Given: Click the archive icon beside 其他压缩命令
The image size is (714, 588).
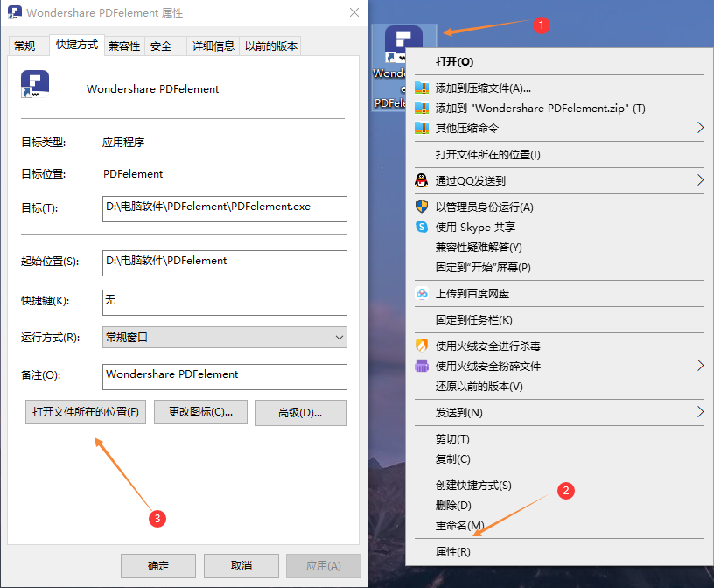Looking at the screenshot, I should click(x=422, y=128).
